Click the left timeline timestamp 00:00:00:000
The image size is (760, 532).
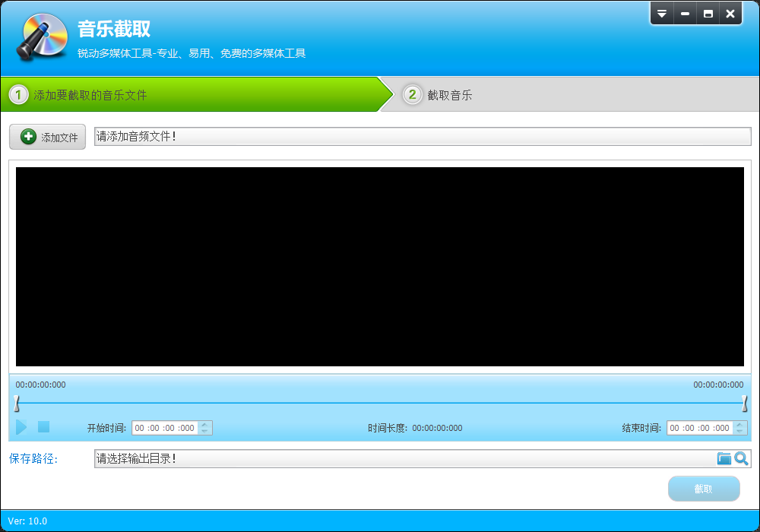(41, 385)
